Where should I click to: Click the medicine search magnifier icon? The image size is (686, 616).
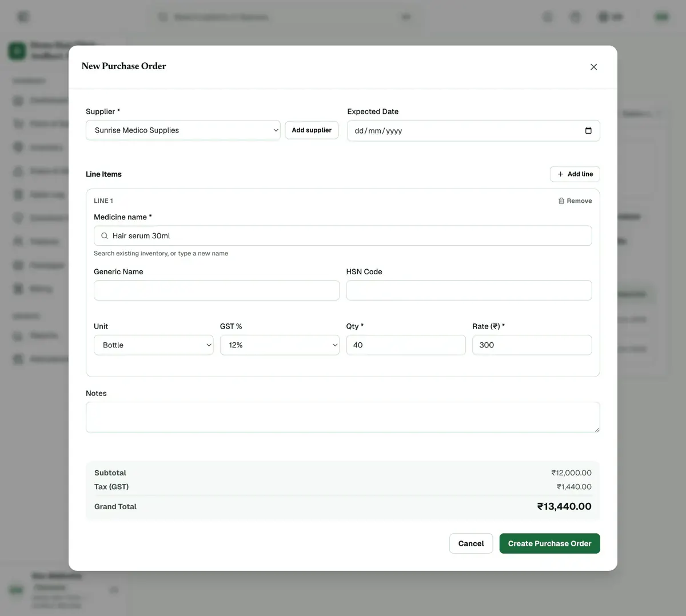pos(105,236)
